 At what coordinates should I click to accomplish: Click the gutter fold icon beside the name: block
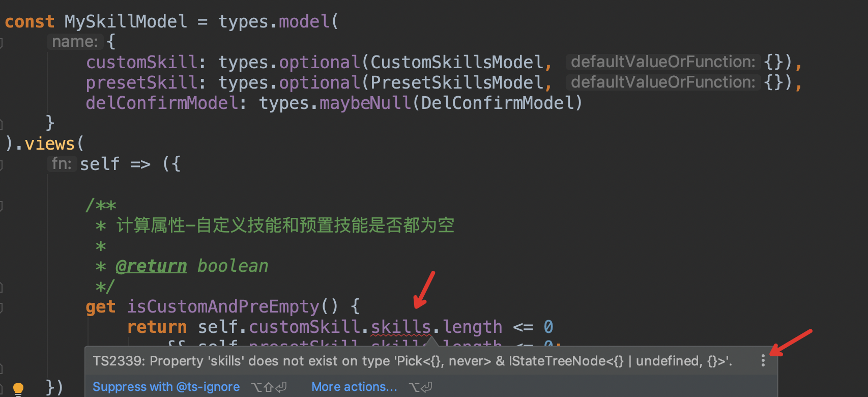coord(3,43)
